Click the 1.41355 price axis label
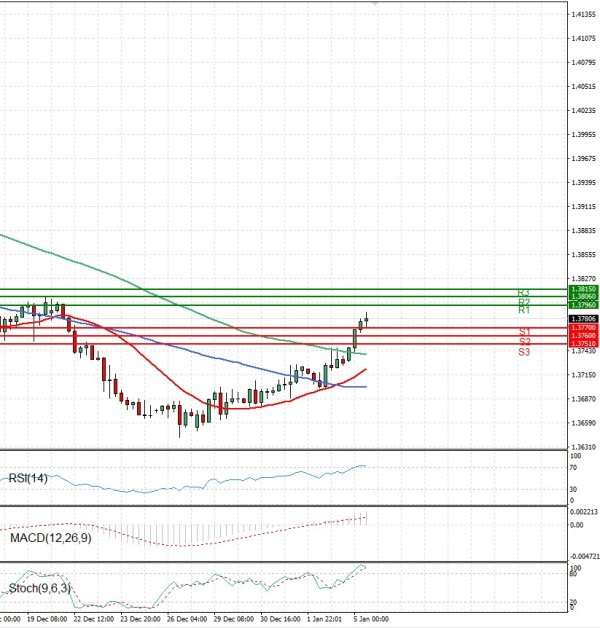The height and width of the screenshot is (628, 600). point(582,14)
